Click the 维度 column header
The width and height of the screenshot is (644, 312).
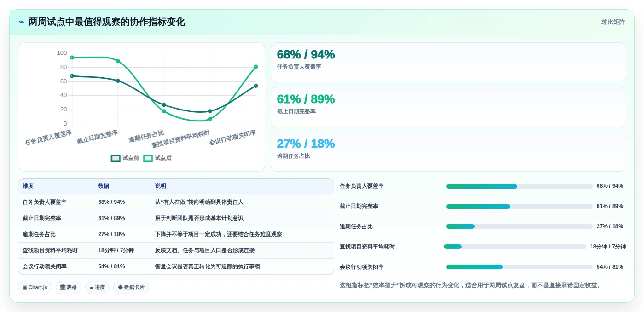tap(28, 186)
